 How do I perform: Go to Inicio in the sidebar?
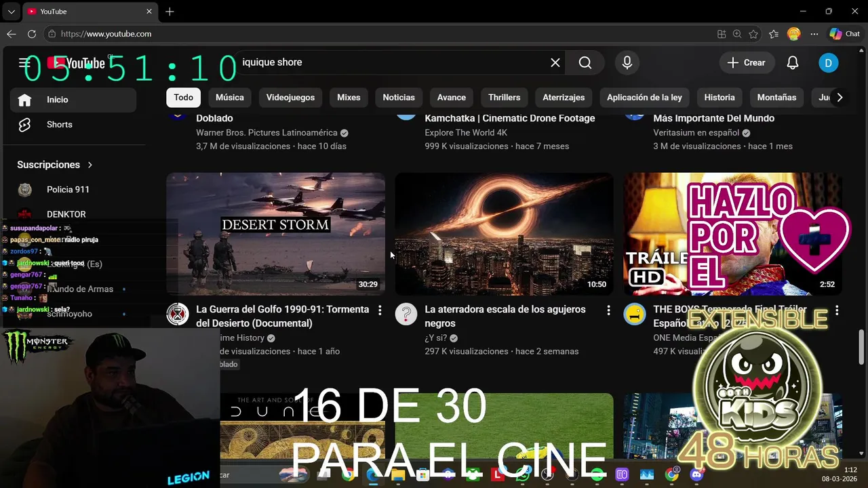[73, 100]
